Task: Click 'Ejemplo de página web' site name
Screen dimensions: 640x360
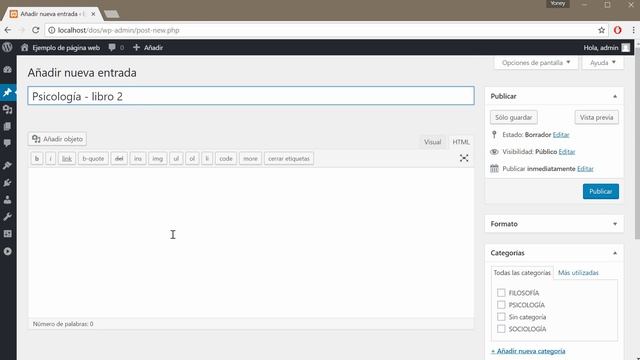Action: tap(66, 48)
